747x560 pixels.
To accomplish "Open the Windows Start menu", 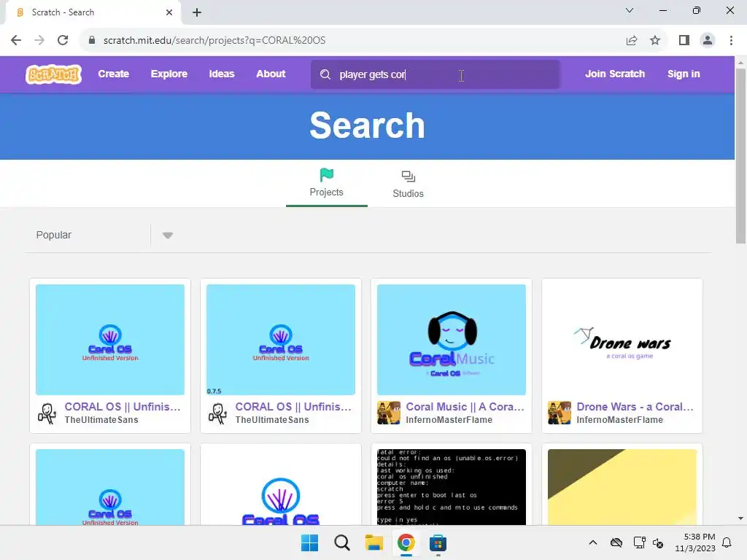I will tap(309, 542).
